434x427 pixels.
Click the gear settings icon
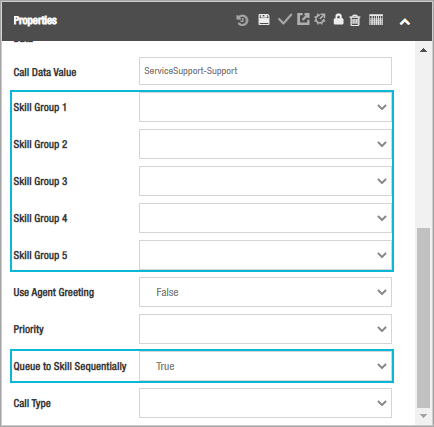click(320, 19)
